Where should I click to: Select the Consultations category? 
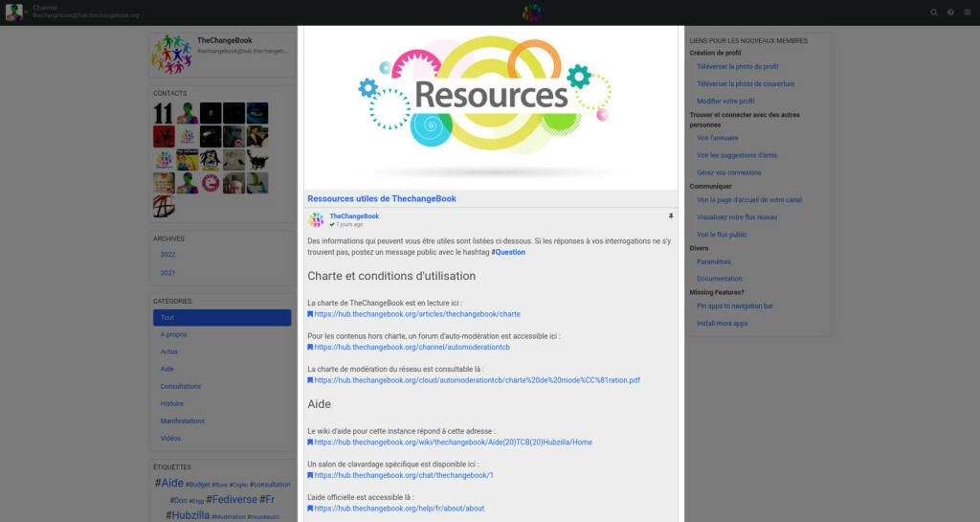point(181,387)
